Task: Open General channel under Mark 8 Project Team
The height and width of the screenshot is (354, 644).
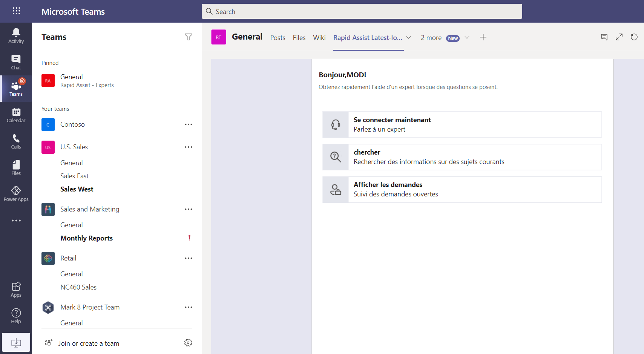Action: click(71, 323)
